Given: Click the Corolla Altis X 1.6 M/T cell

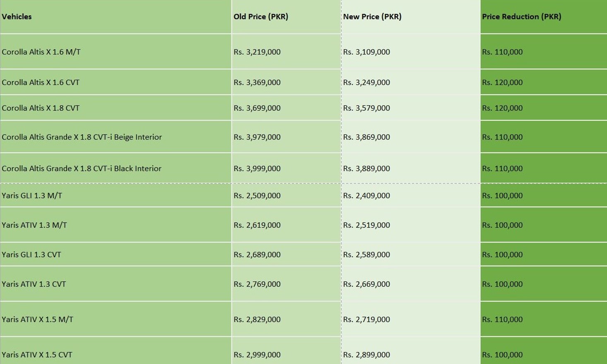Looking at the screenshot, I should click(x=116, y=52).
